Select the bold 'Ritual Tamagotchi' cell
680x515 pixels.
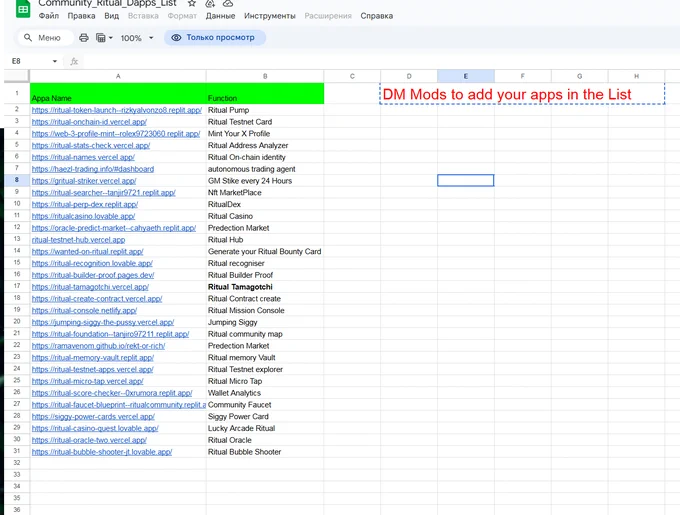(265, 287)
